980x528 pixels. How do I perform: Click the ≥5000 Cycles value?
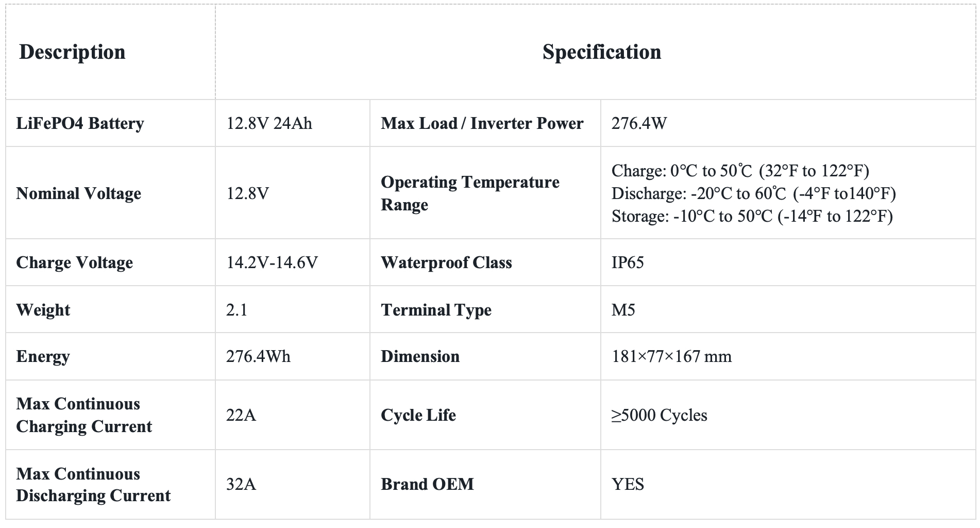(659, 415)
